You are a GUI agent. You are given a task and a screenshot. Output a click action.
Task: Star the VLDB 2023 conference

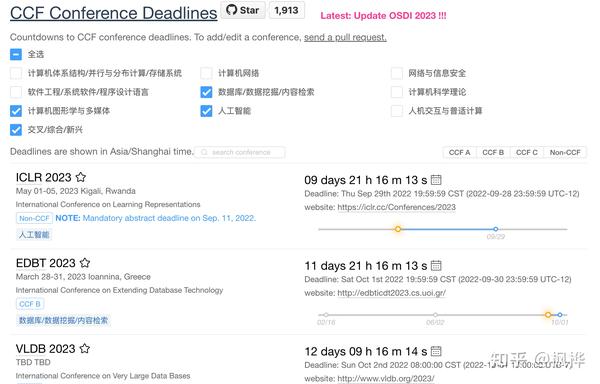tap(85, 348)
